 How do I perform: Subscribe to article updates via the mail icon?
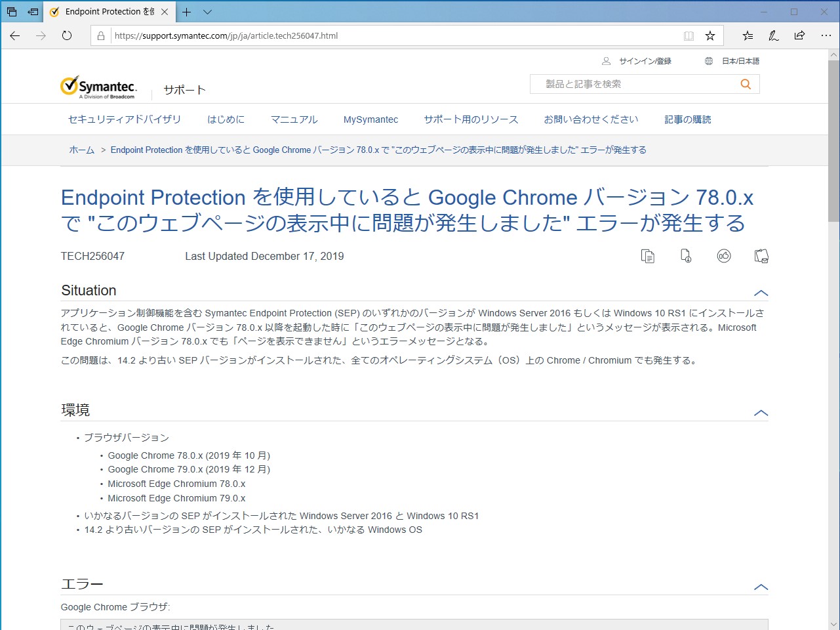(761, 256)
